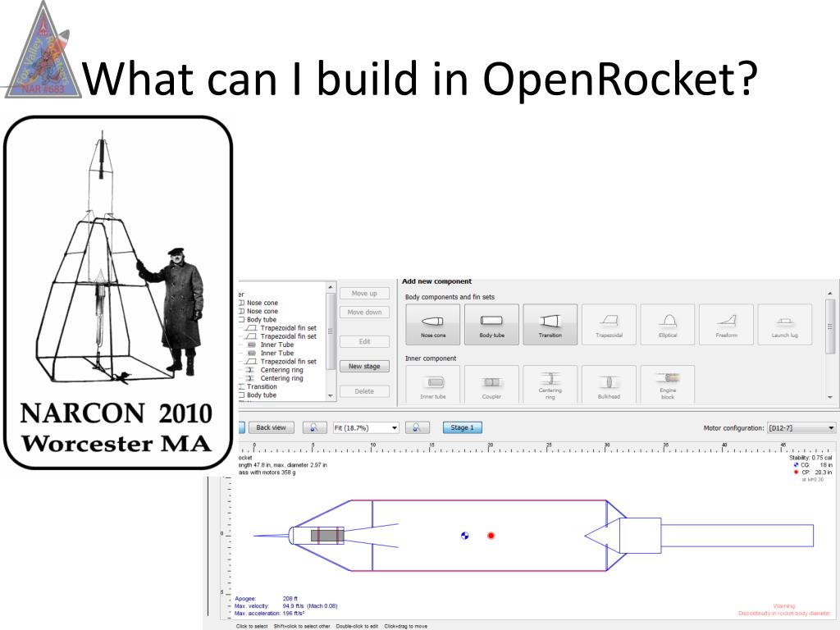Click the NARCON 2010 Worcester MA image
The width and height of the screenshot is (840, 630).
pos(118,293)
